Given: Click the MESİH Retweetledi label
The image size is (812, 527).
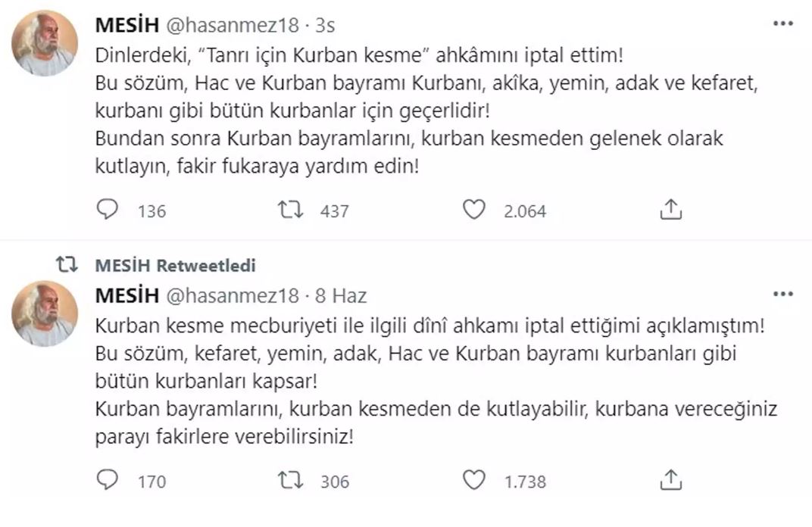Looking at the screenshot, I should click(x=176, y=265).
